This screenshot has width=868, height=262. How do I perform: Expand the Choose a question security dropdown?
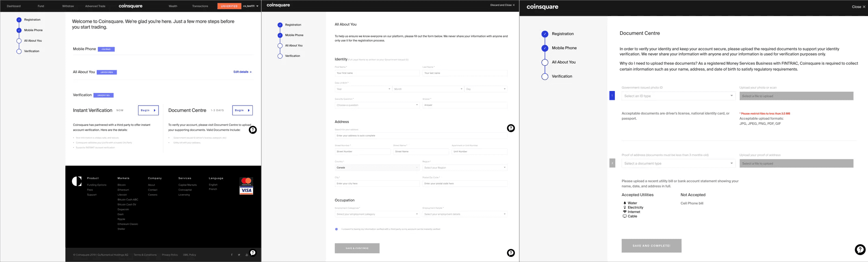point(377,105)
